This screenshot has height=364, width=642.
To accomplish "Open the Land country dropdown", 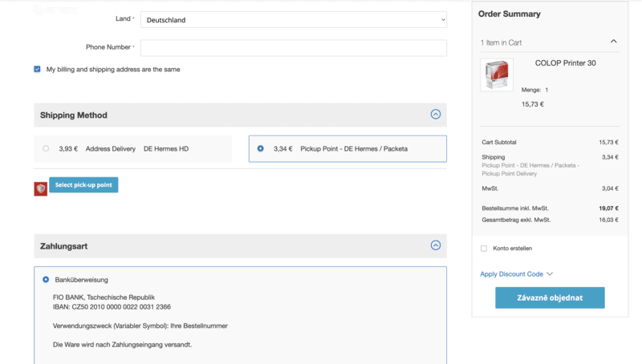I will (293, 19).
